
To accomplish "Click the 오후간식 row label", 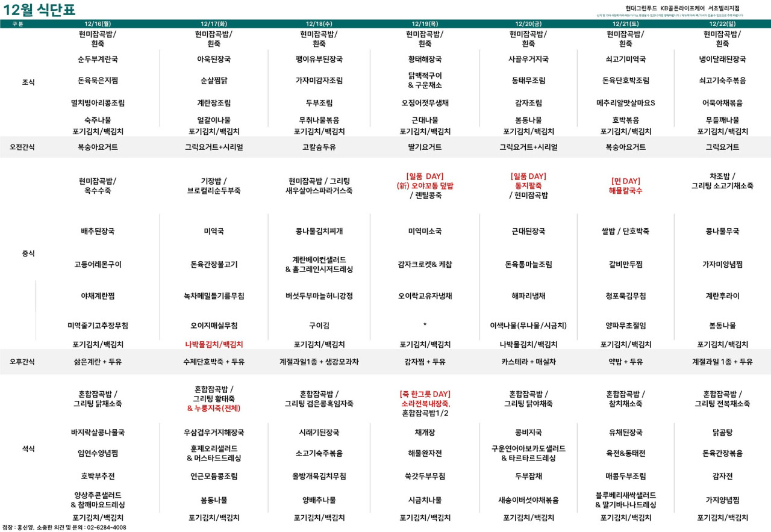I will pyautogui.click(x=22, y=362).
